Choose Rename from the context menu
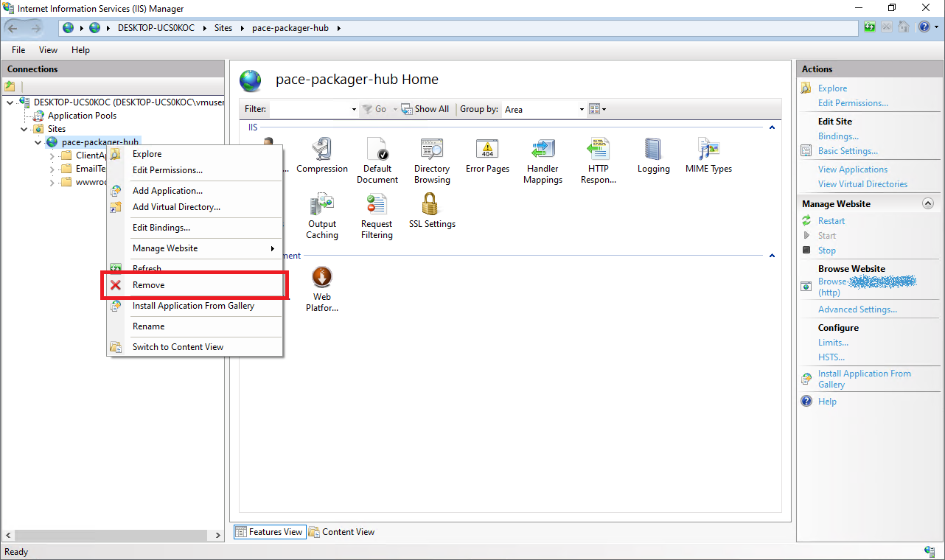This screenshot has height=560, width=945. (195, 326)
